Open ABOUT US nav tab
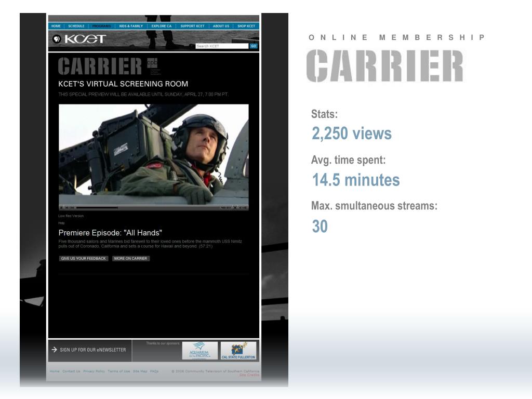 coord(221,26)
